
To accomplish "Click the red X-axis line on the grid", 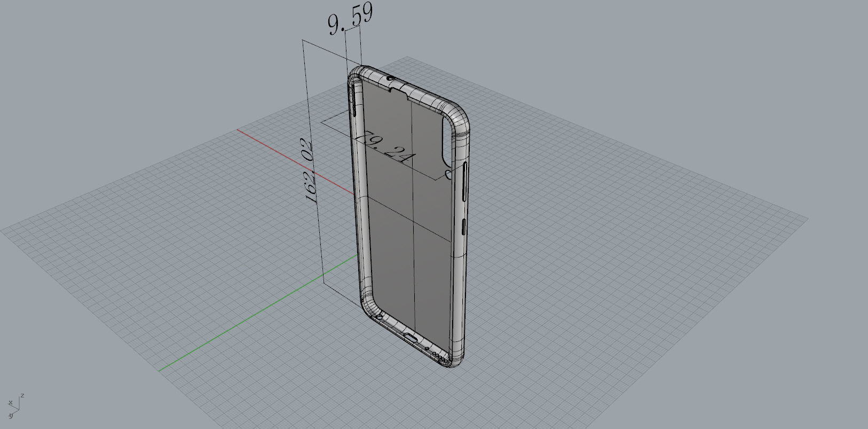I will 295,161.
